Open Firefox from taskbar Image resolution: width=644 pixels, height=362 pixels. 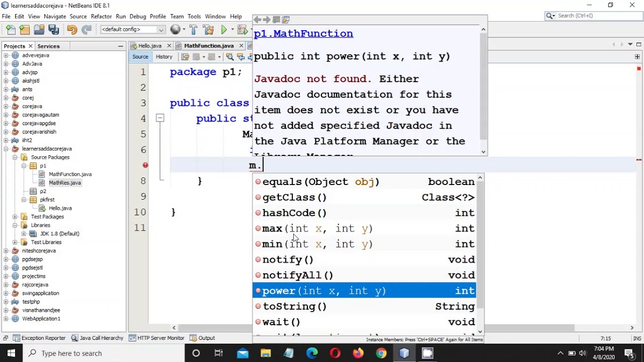[x=358, y=353]
